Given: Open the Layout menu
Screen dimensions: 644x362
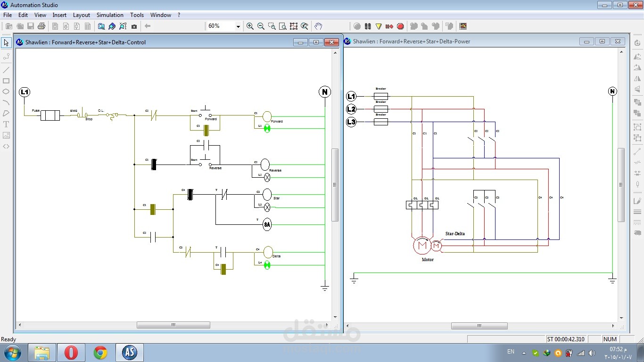Looking at the screenshot, I should coord(82,15).
